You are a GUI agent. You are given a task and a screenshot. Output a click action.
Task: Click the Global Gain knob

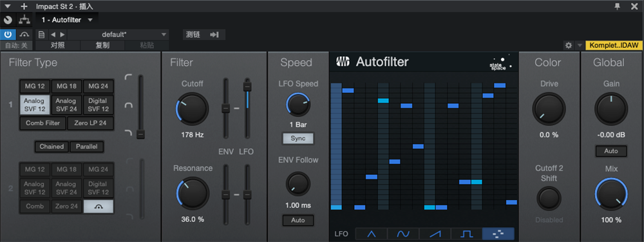611,109
